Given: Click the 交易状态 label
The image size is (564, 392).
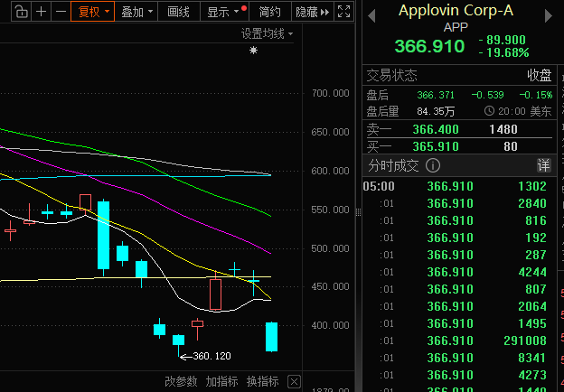Looking at the screenshot, I should pos(391,76).
